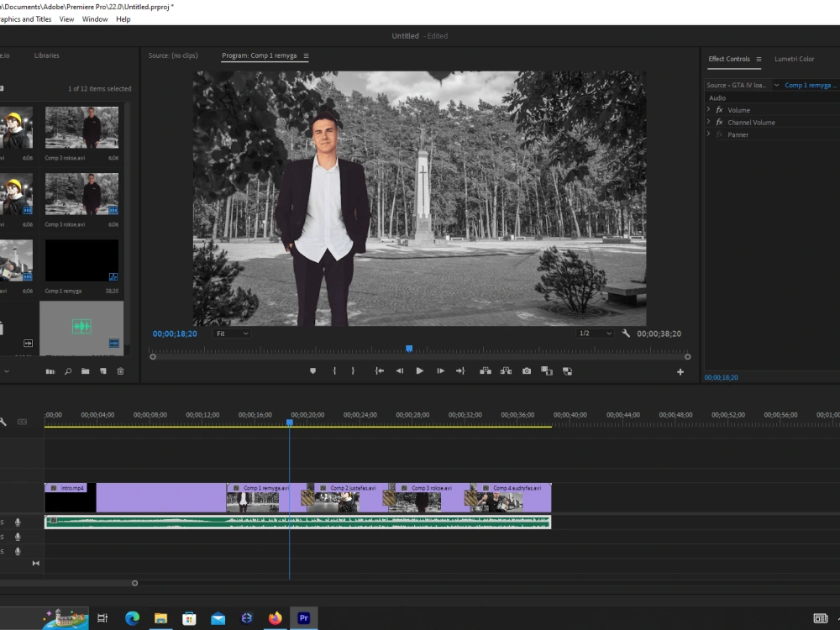The width and height of the screenshot is (840, 630).
Task: Open Microsoft Edge from the taskbar
Action: [x=132, y=618]
